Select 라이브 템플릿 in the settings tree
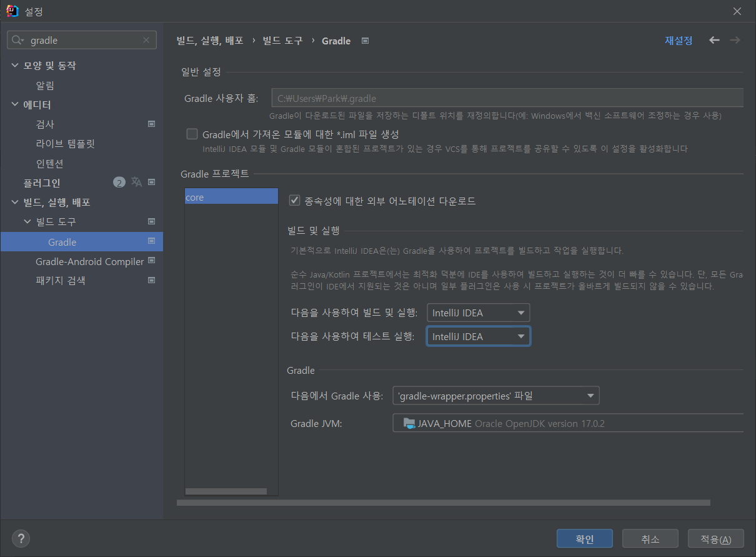Screen dimensions: 756x557 [x=65, y=144]
